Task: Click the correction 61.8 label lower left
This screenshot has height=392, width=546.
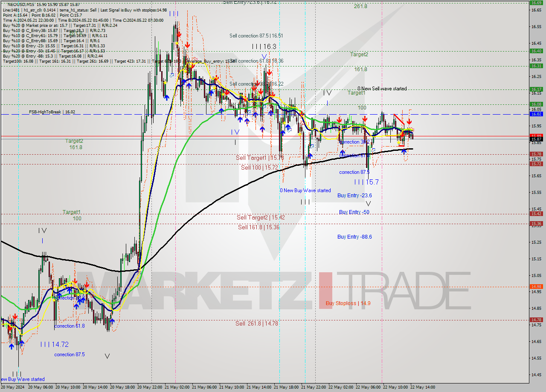Action: (x=70, y=326)
